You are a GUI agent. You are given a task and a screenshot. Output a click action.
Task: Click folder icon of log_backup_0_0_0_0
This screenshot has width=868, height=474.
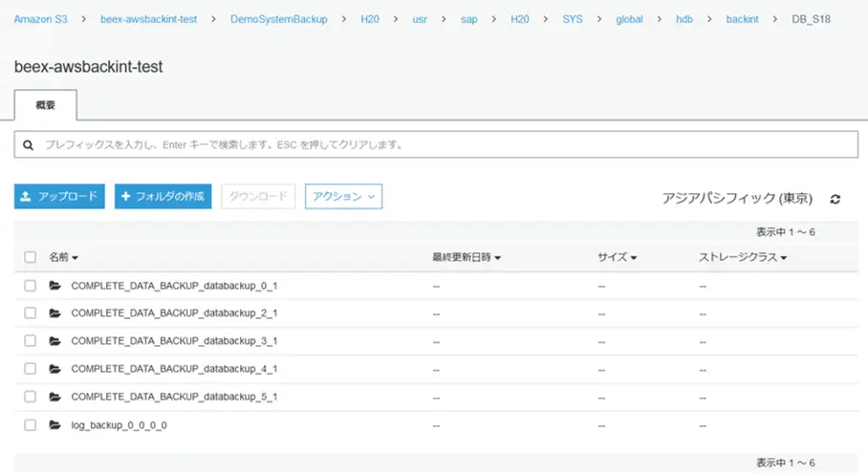click(54, 424)
